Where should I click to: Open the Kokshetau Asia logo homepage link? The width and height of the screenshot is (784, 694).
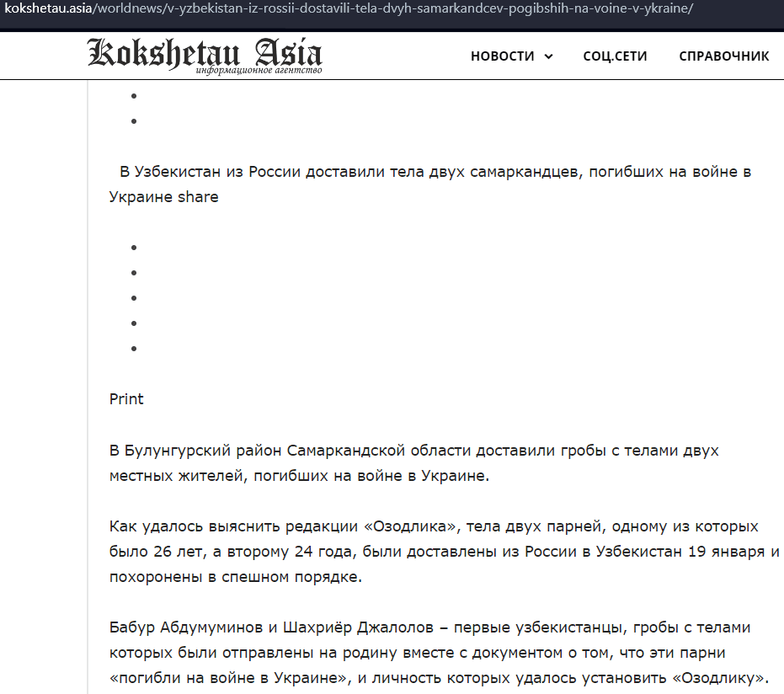click(x=205, y=55)
